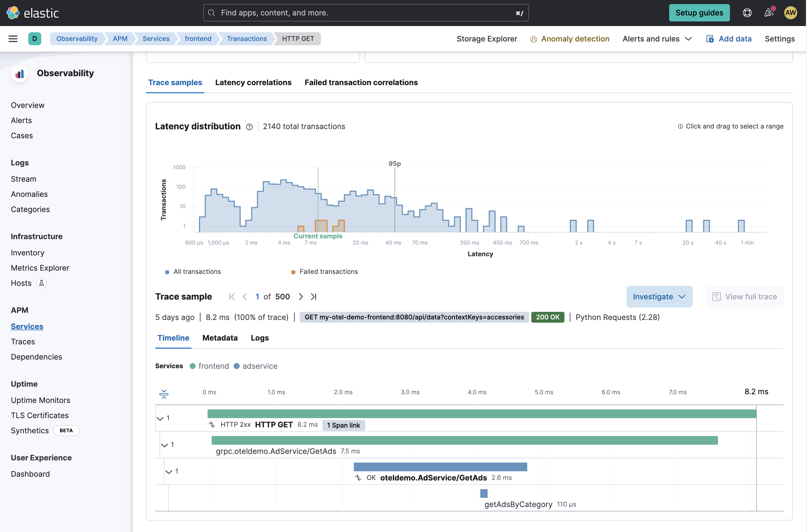
Task: Click the Anomaly detection icon
Action: pyautogui.click(x=533, y=39)
